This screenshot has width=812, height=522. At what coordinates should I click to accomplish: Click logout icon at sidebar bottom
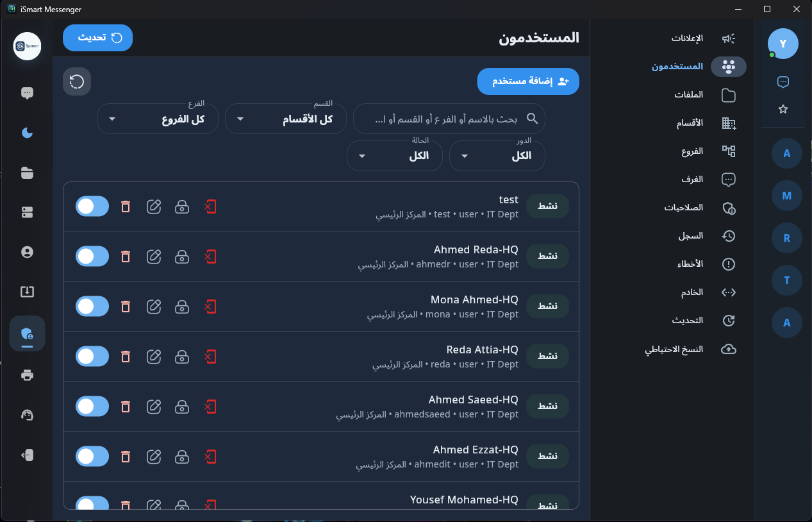[27, 455]
